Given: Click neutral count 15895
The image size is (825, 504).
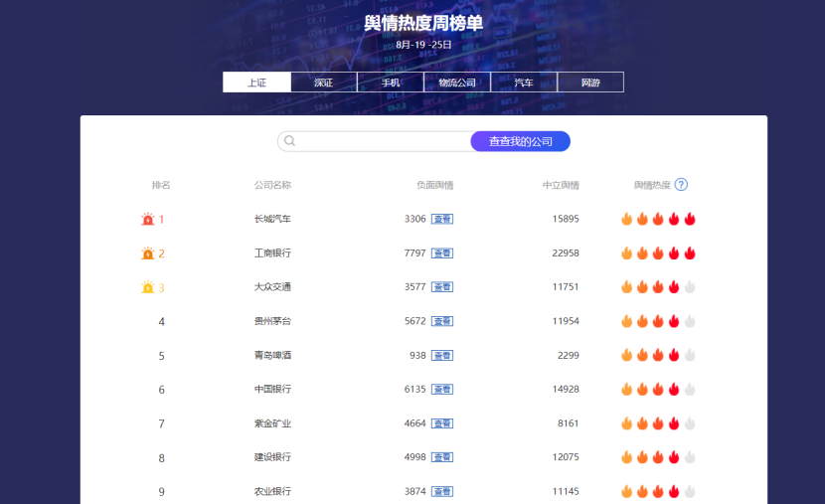Looking at the screenshot, I should coord(566,219).
